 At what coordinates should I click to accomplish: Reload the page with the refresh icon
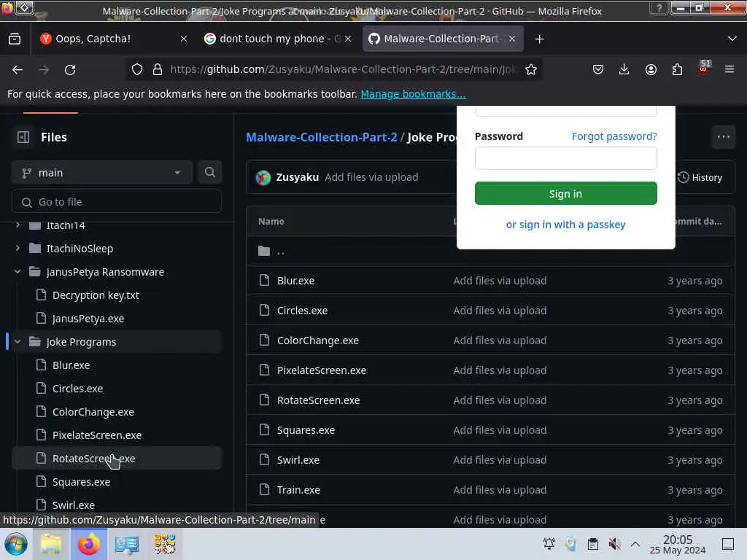click(70, 69)
